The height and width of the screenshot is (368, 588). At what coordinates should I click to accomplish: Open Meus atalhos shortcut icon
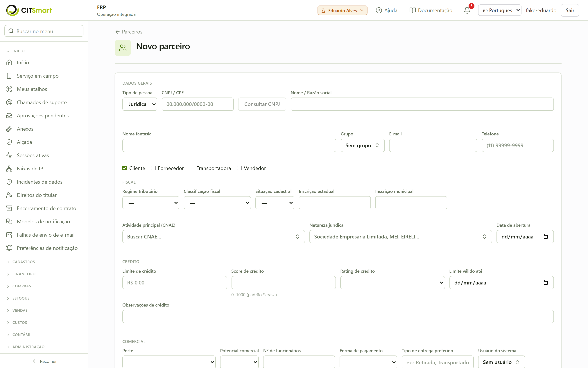point(9,89)
